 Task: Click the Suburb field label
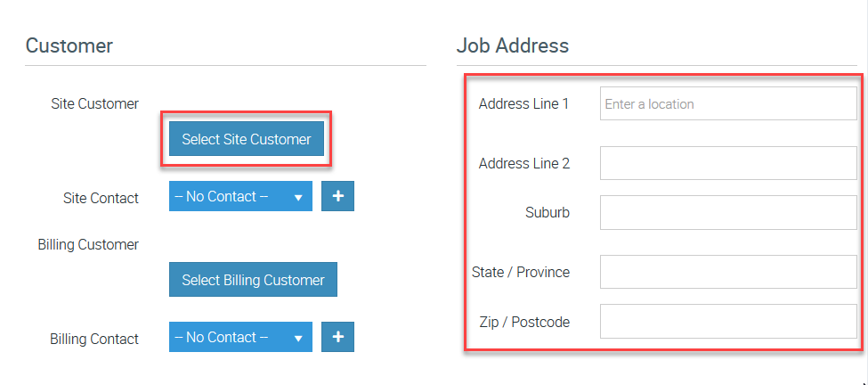tap(548, 213)
